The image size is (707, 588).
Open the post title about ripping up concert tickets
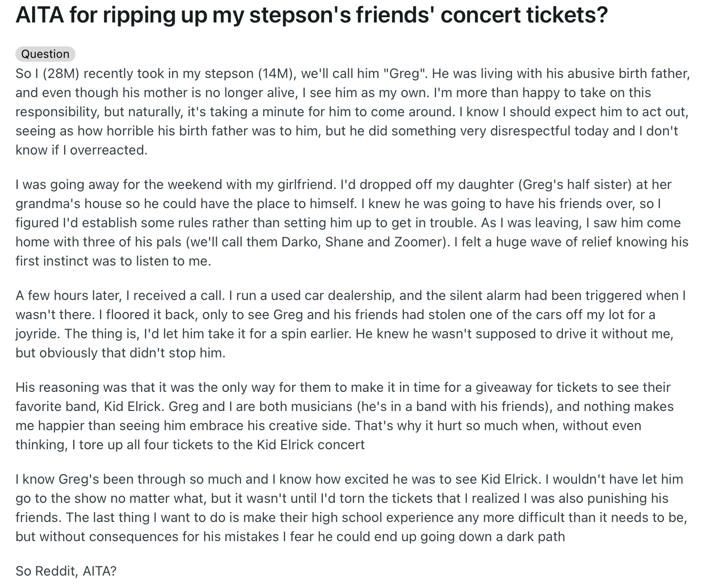311,15
